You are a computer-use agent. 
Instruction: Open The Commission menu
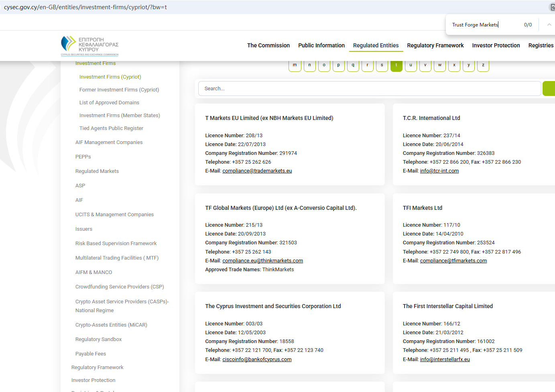268,46
